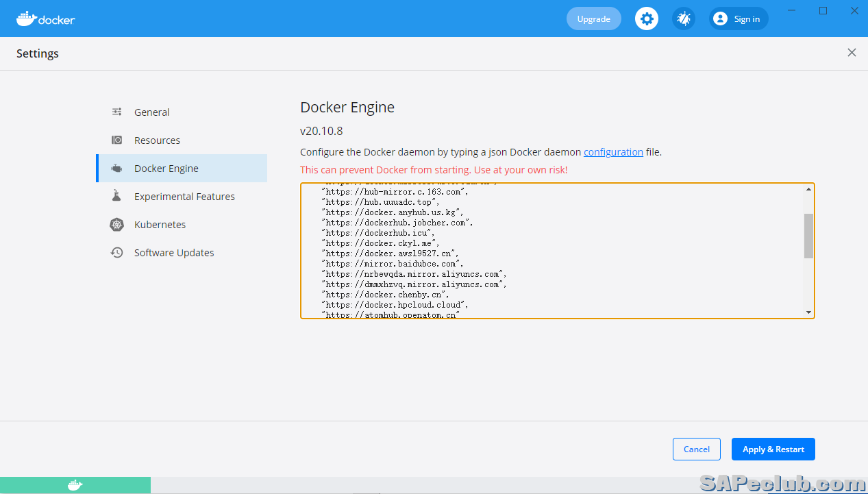
Task: Click the General sliders icon in sidebar
Action: click(117, 112)
